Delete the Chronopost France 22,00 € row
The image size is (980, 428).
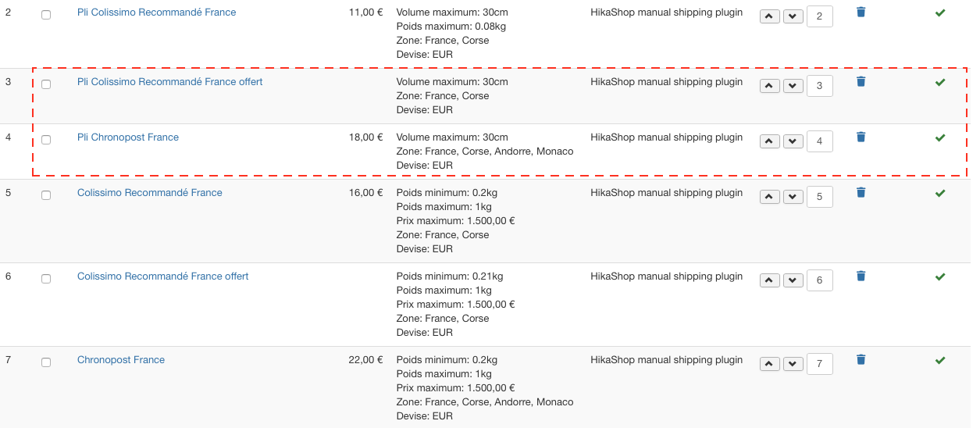pos(861,360)
